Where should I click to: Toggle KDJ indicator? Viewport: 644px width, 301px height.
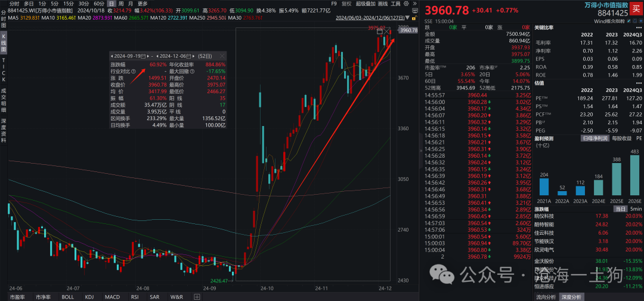click(89, 296)
